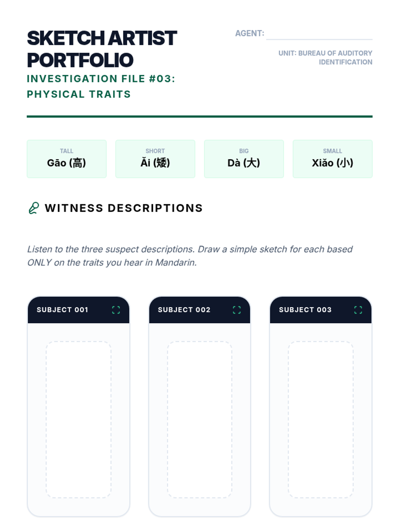Click the Sketch Artist Portfolio title
The image size is (399, 532).
(x=101, y=49)
